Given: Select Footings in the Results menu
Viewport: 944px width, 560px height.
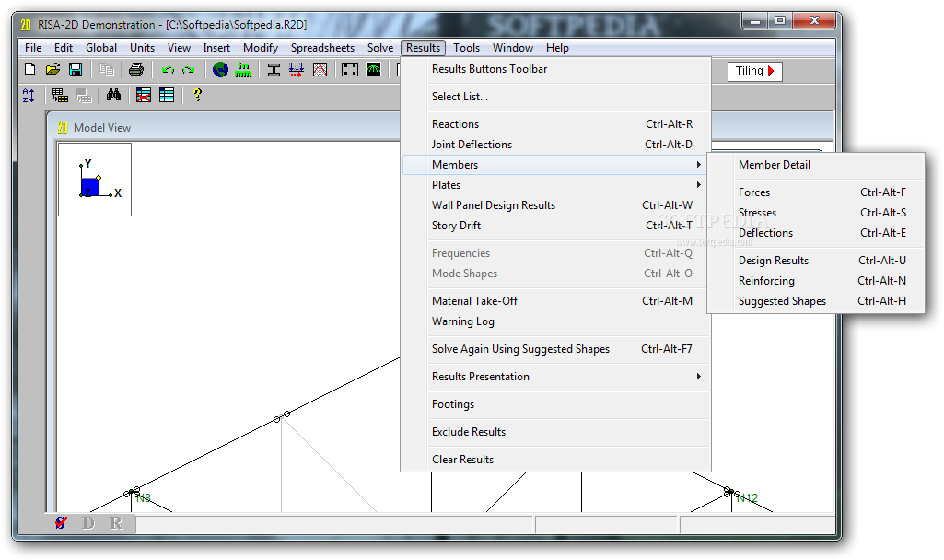Looking at the screenshot, I should coord(557,404).
